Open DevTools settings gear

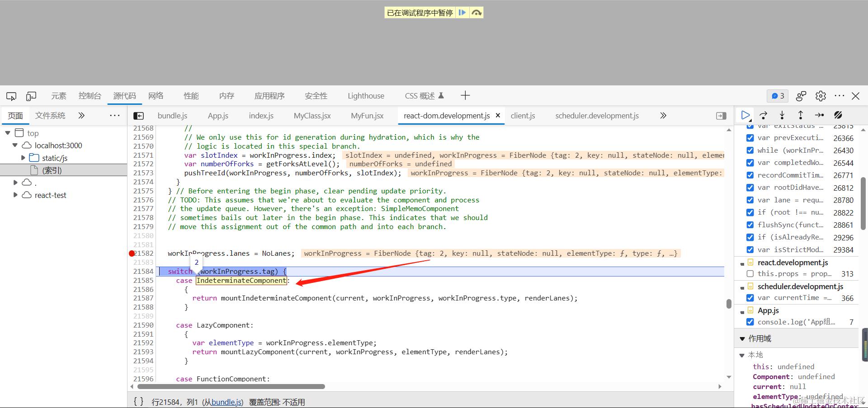coord(821,96)
